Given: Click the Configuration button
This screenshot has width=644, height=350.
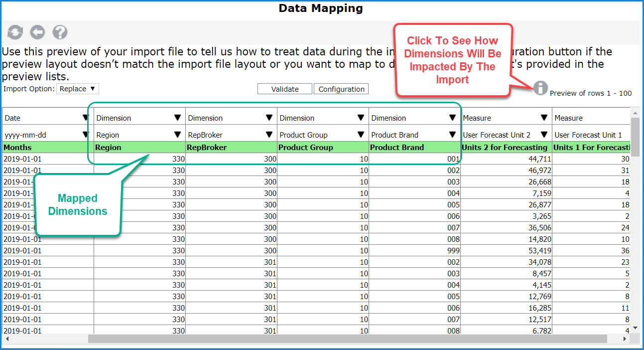Looking at the screenshot, I should tap(341, 89).
